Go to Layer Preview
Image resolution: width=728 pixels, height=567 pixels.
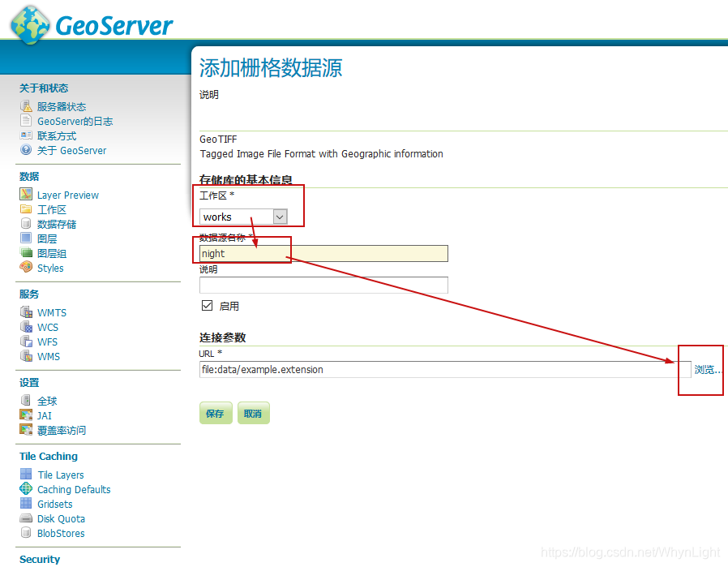click(x=68, y=195)
